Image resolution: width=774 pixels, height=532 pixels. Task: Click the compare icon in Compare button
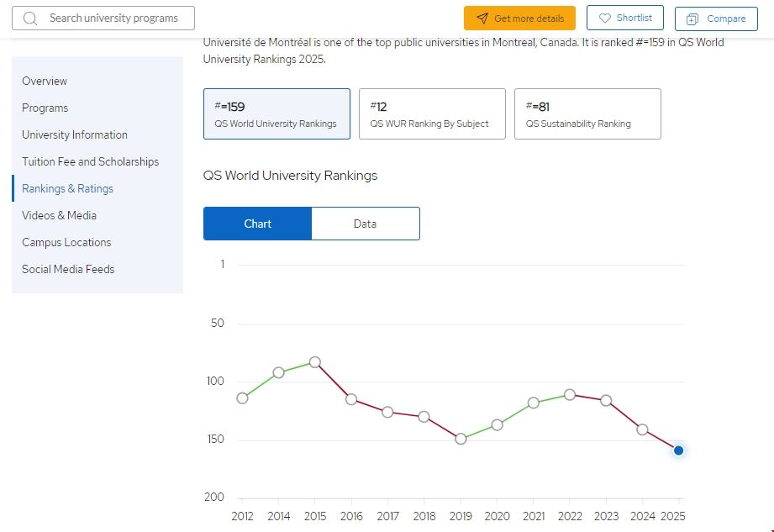pyautogui.click(x=692, y=19)
